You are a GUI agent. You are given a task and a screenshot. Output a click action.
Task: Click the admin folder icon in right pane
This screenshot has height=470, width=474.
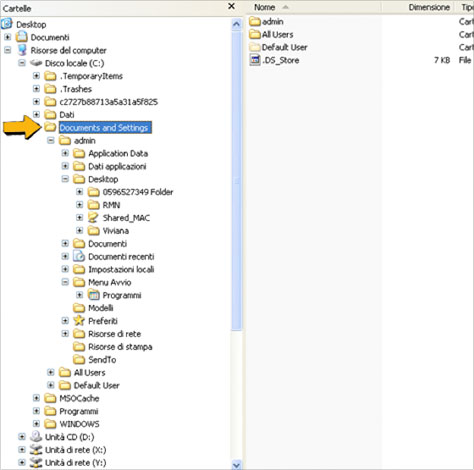tap(255, 21)
